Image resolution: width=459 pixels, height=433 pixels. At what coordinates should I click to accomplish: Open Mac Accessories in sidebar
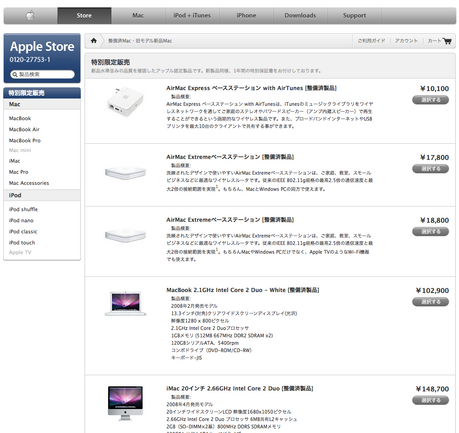[x=29, y=183]
